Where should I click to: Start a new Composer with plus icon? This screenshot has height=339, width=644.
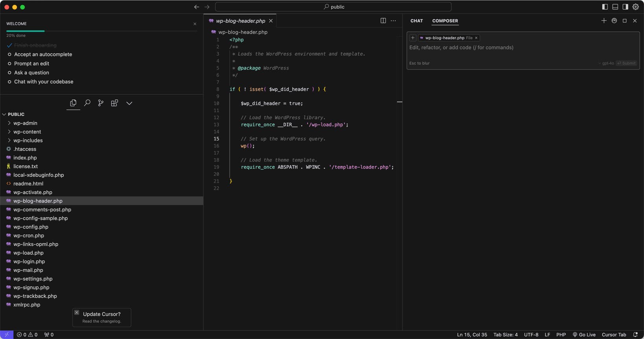click(604, 21)
